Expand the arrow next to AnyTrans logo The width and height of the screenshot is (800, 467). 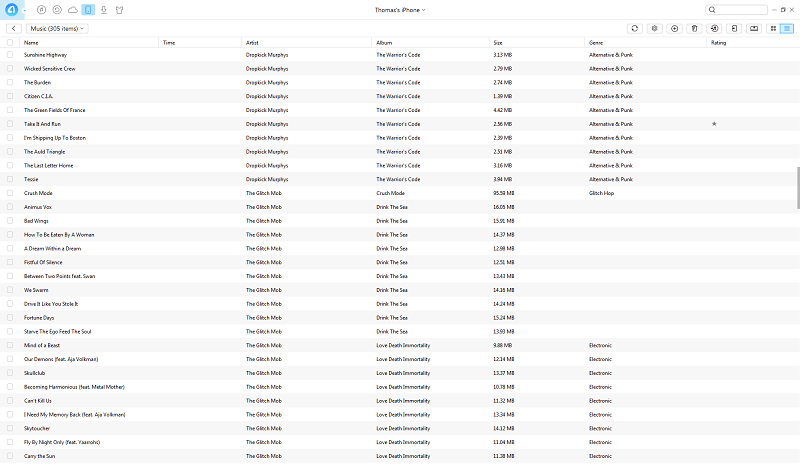coord(24,11)
